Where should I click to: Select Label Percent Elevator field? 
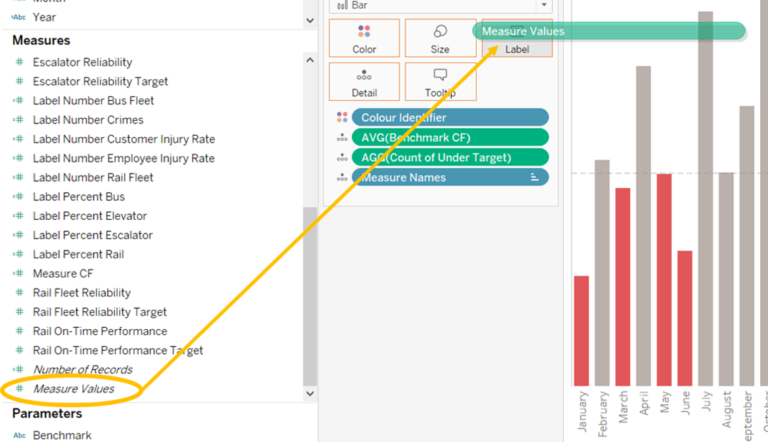(90, 216)
